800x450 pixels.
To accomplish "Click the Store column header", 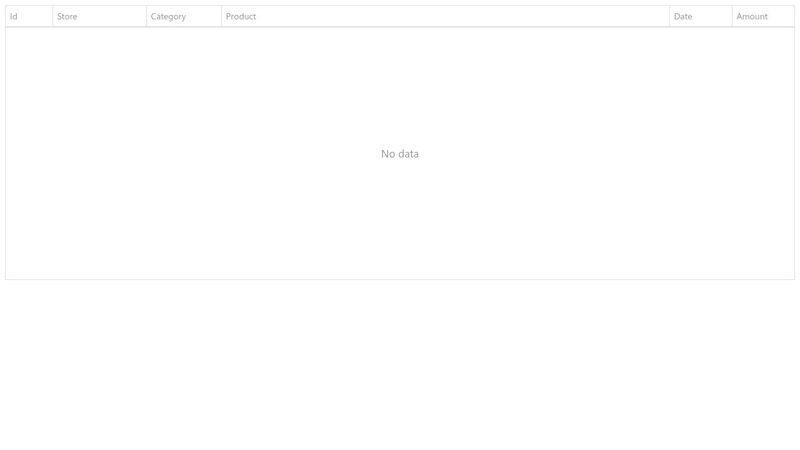I will (x=99, y=16).
